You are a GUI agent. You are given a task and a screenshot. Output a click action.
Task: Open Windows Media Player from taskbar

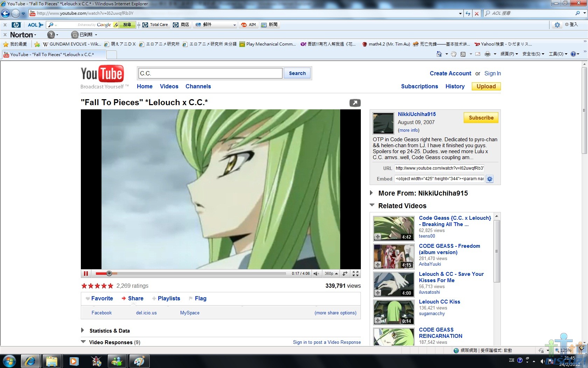[74, 361]
